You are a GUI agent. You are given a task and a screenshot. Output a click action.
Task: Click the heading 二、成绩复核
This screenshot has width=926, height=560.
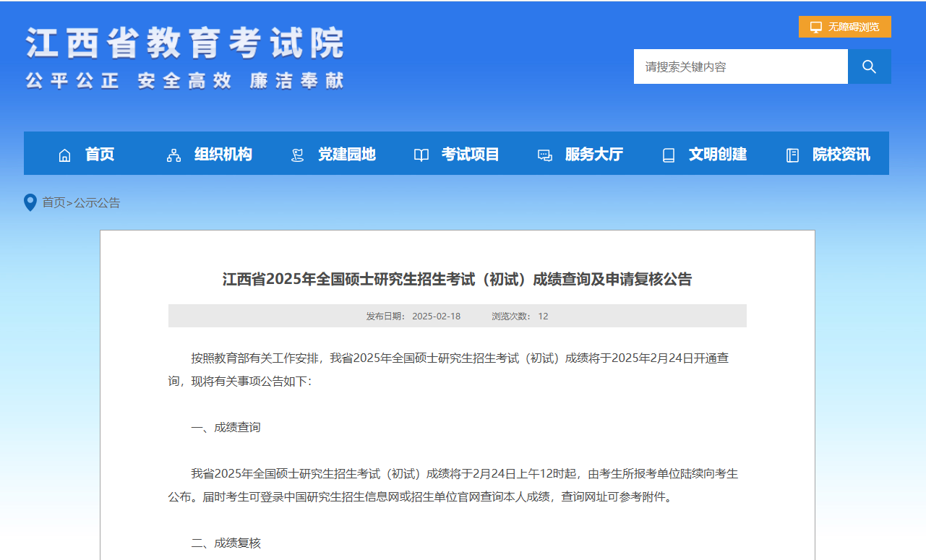pos(226,543)
